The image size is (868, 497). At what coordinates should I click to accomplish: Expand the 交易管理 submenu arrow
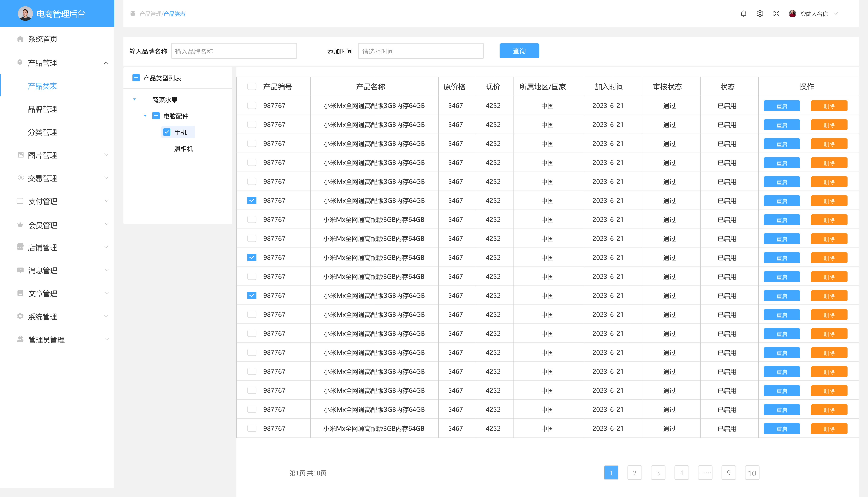106,178
